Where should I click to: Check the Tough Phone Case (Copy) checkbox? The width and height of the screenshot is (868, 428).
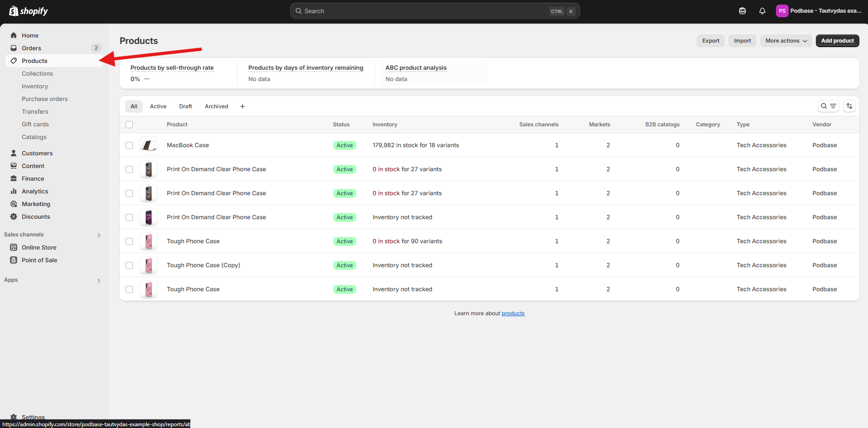click(129, 265)
